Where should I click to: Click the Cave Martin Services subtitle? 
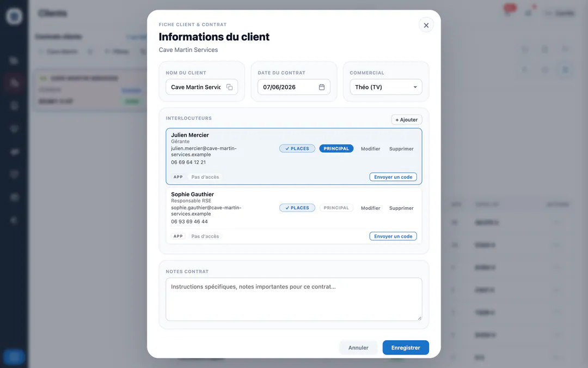point(188,50)
